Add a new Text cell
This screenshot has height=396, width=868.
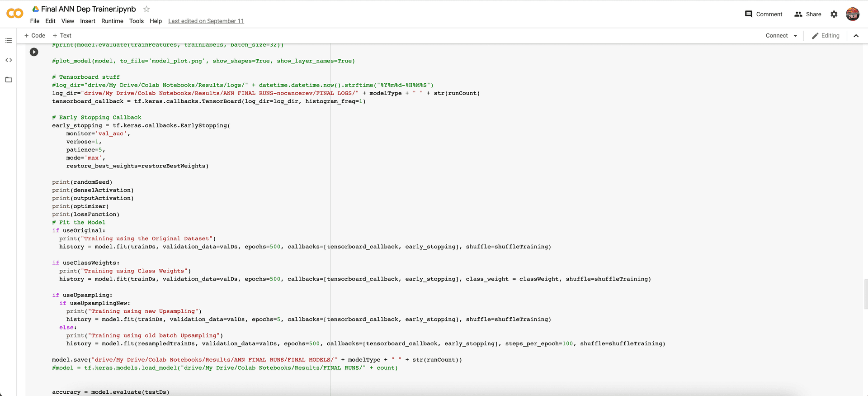(x=62, y=36)
